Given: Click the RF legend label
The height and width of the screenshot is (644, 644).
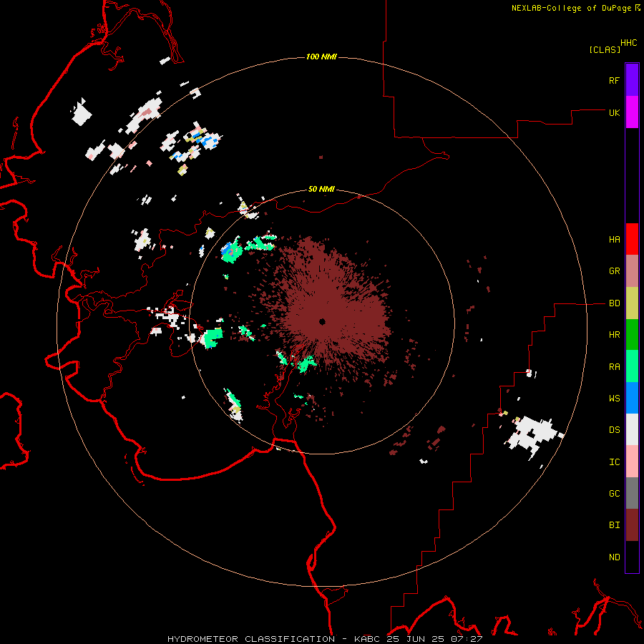Looking at the screenshot, I should coord(615,80).
